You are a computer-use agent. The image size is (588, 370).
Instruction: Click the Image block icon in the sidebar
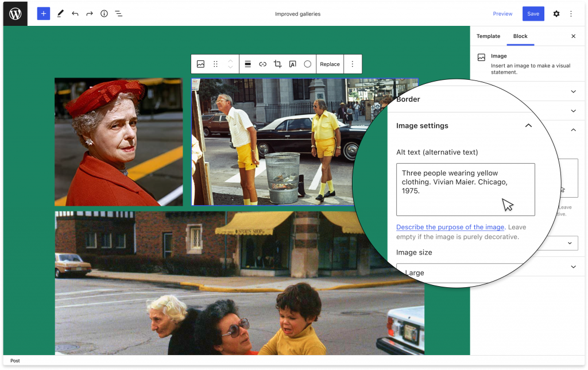coord(481,57)
